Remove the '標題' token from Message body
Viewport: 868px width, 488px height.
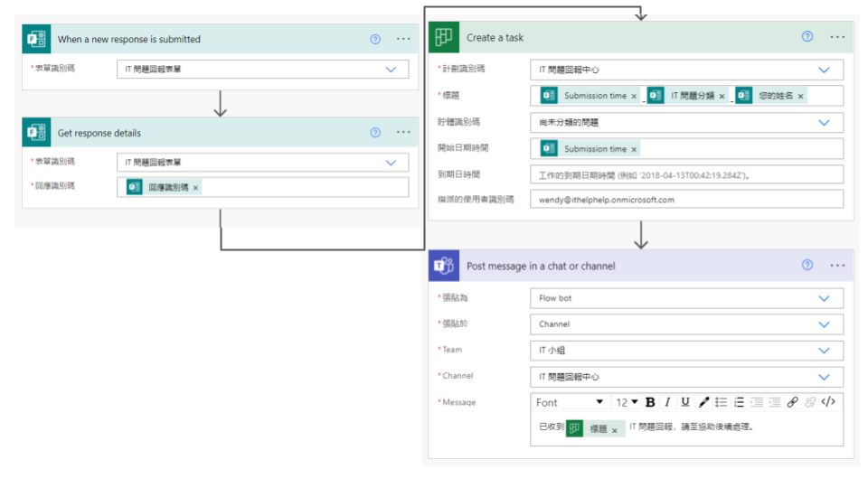coord(615,430)
